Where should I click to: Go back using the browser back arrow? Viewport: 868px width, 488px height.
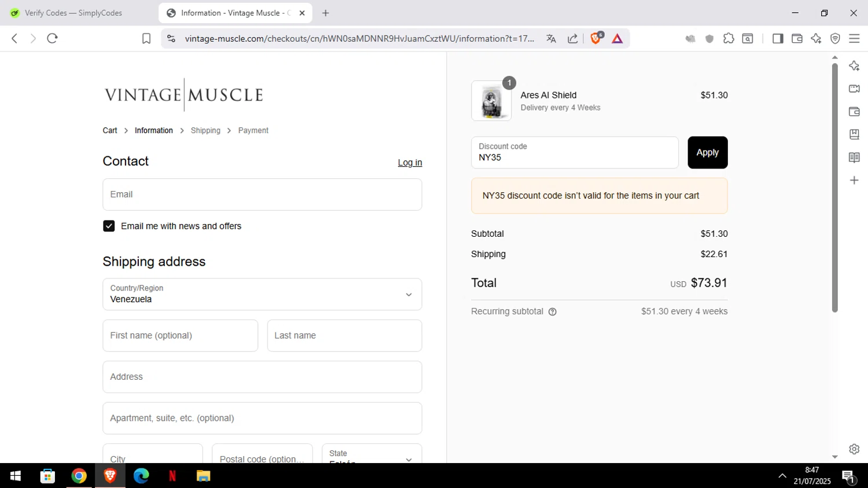click(14, 38)
